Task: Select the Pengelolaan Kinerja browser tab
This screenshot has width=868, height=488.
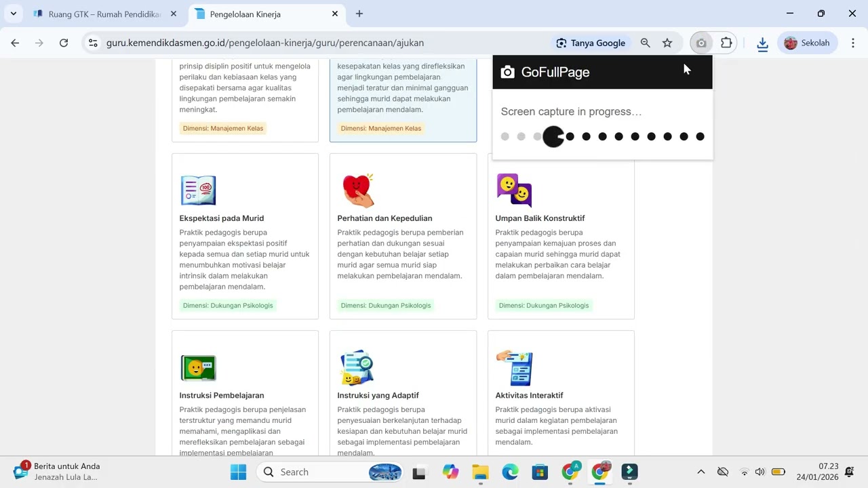Action: [x=266, y=14]
